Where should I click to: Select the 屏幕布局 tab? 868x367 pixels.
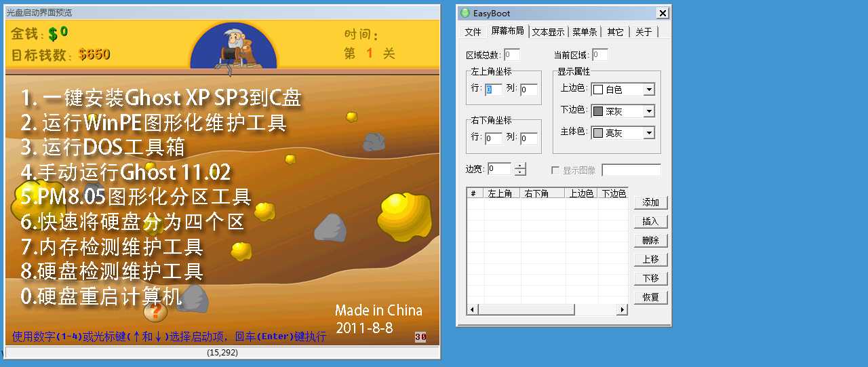click(507, 31)
